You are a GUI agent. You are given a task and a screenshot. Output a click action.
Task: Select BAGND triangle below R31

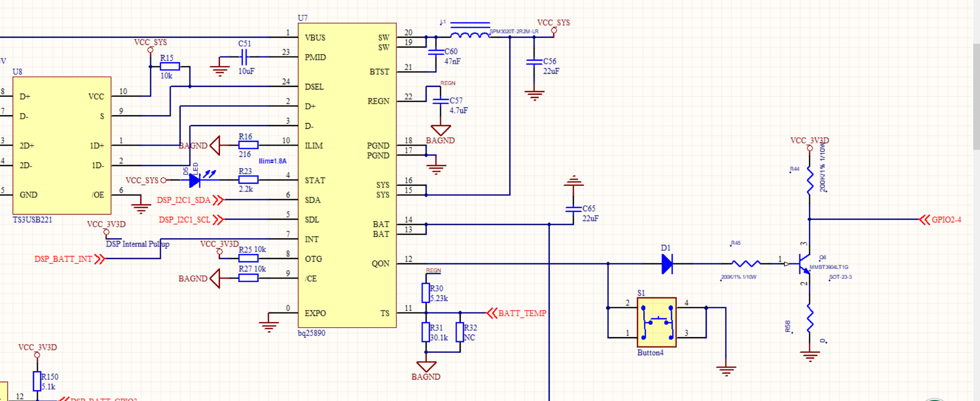click(x=426, y=366)
